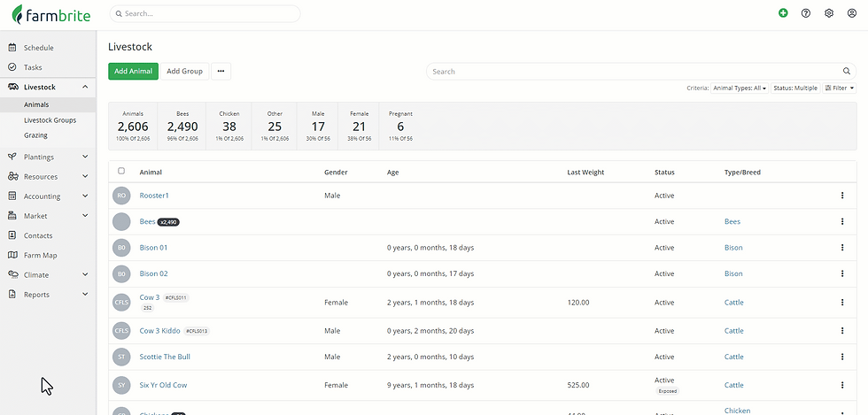Click the Reports document icon

[12, 295]
